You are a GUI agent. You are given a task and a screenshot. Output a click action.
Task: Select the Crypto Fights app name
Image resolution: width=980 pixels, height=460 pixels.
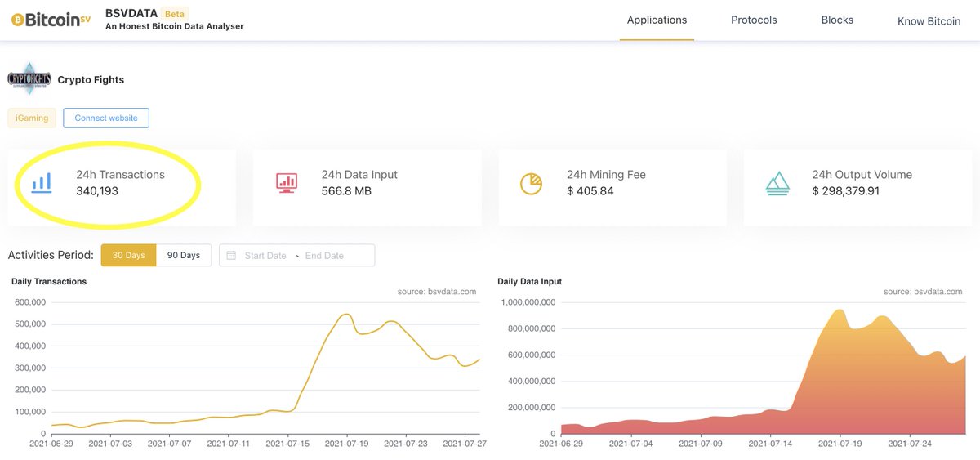[x=91, y=80]
